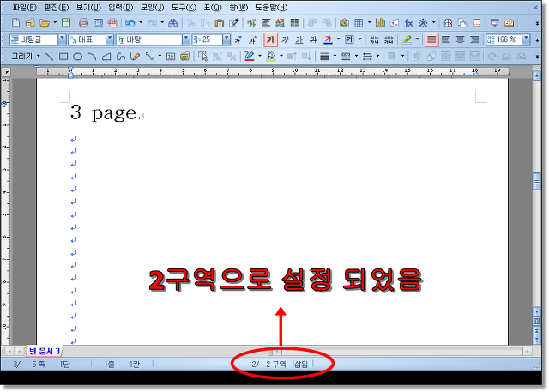The height and width of the screenshot is (392, 549).
Task: Open the font color dropdown arrow
Action: coord(338,39)
